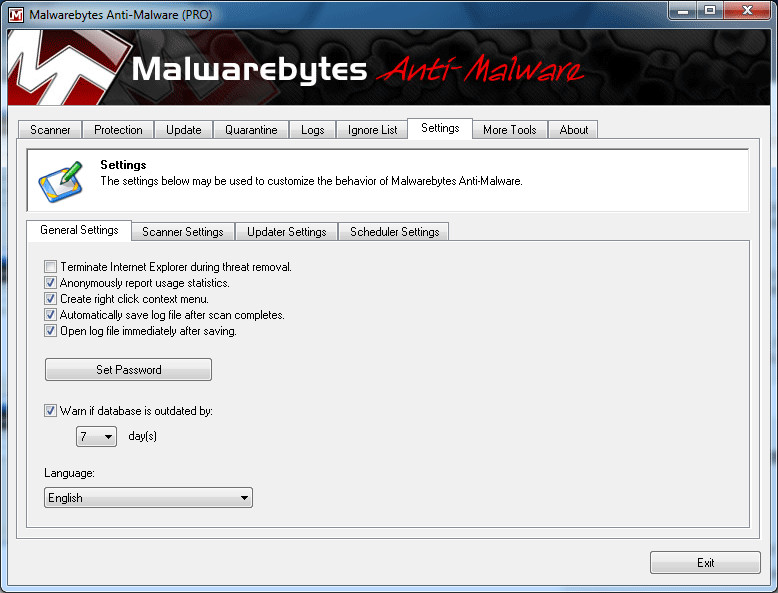The image size is (778, 593).
Task: Open Updater Settings sub-tab
Action: 286,232
